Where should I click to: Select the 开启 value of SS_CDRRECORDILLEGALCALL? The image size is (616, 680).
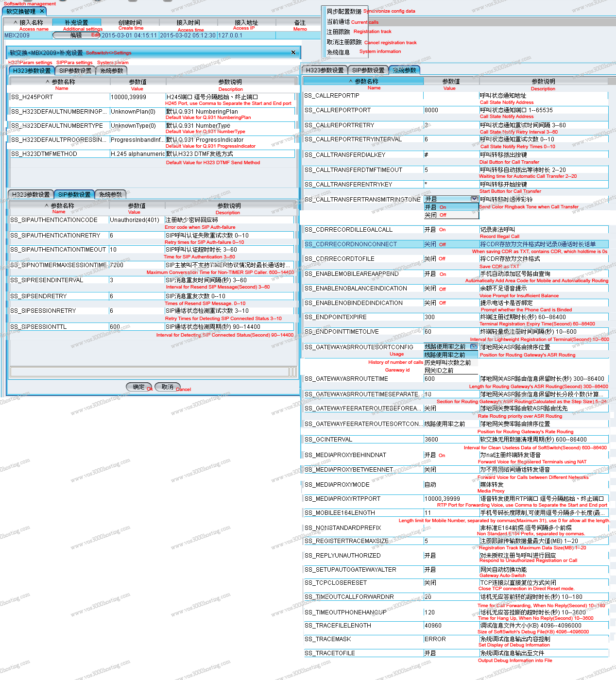(451, 230)
